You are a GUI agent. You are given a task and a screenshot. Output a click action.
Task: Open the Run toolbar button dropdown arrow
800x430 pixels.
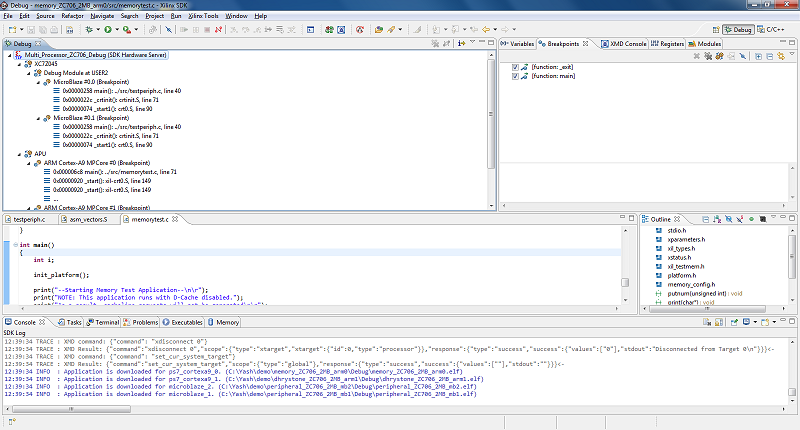tap(117, 30)
